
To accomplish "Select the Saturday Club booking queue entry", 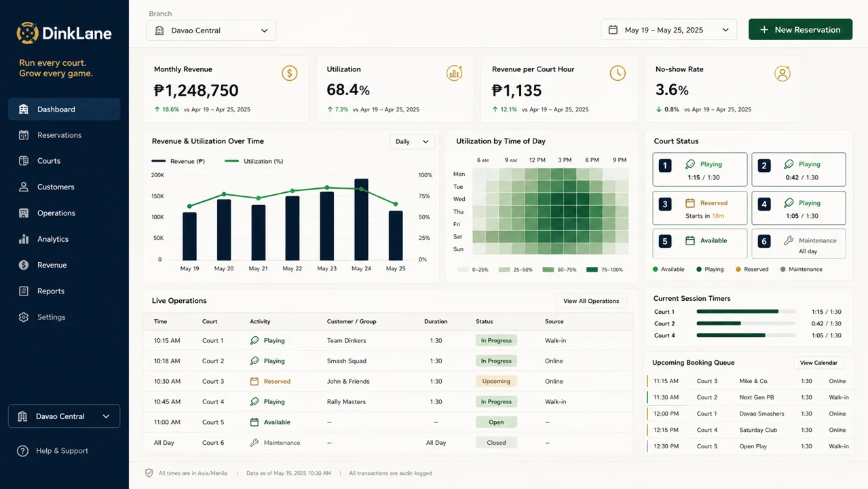I will [748, 430].
